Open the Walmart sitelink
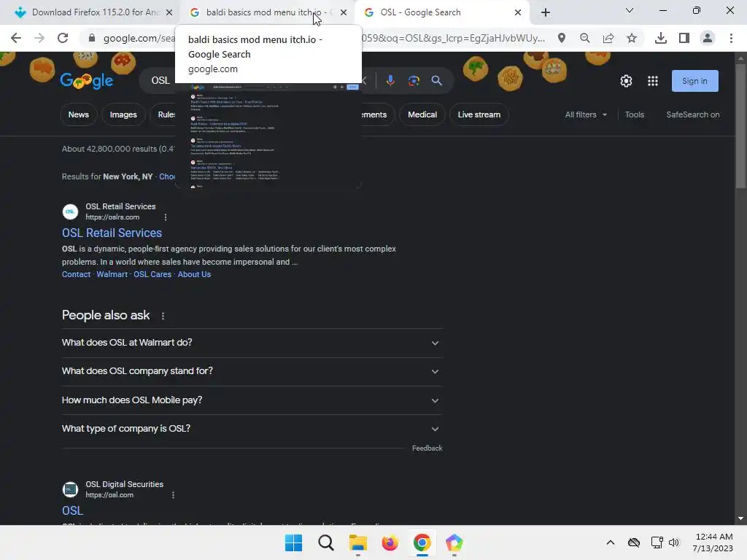Image resolution: width=747 pixels, height=560 pixels. point(112,274)
